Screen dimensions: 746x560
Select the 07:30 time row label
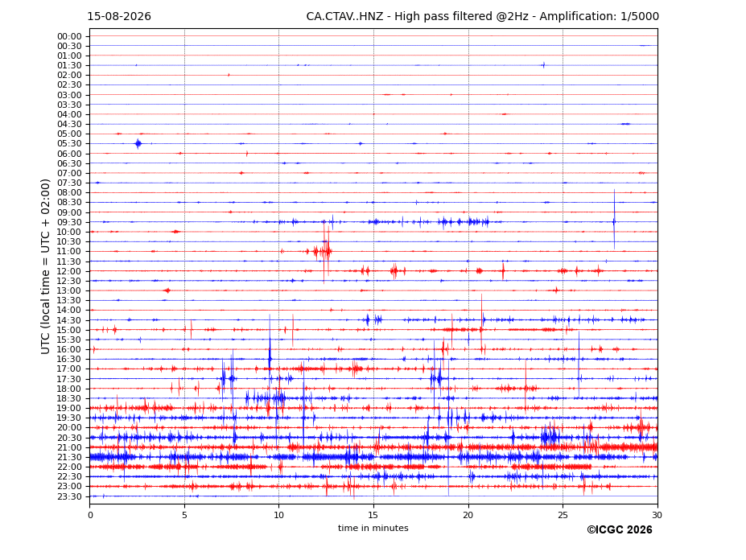coord(69,183)
